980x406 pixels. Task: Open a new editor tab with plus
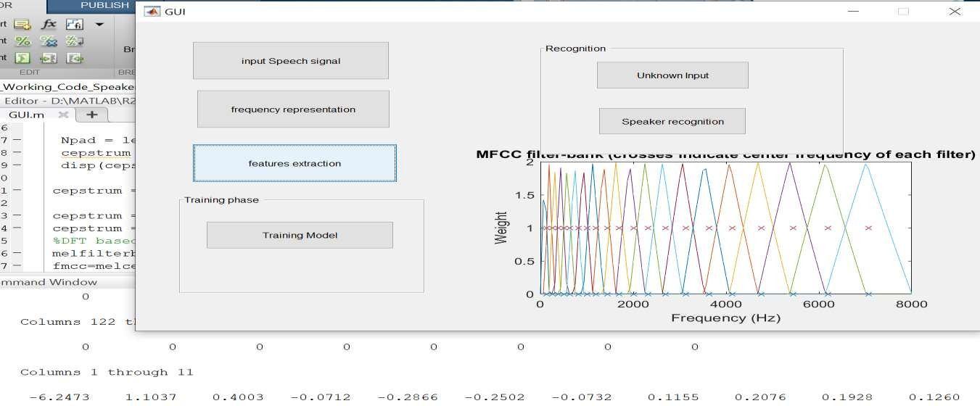(91, 115)
